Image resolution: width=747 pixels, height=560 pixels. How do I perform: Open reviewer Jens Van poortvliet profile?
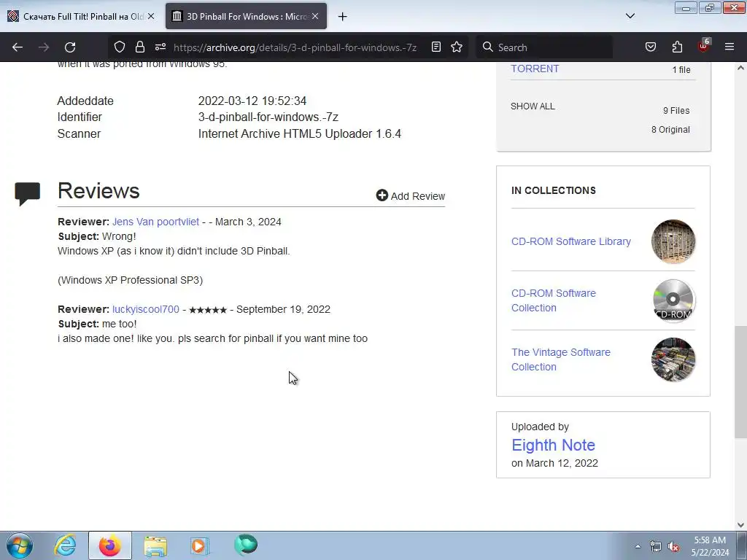pyautogui.click(x=156, y=222)
